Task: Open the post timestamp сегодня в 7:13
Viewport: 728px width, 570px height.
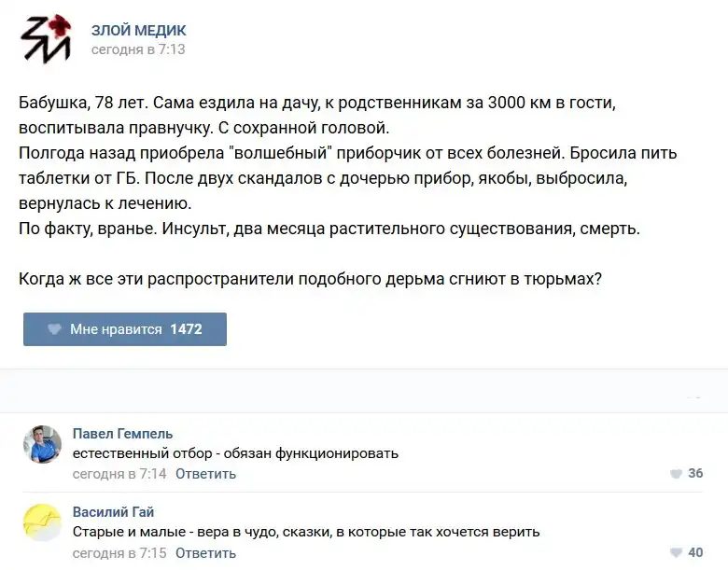Action: point(138,49)
